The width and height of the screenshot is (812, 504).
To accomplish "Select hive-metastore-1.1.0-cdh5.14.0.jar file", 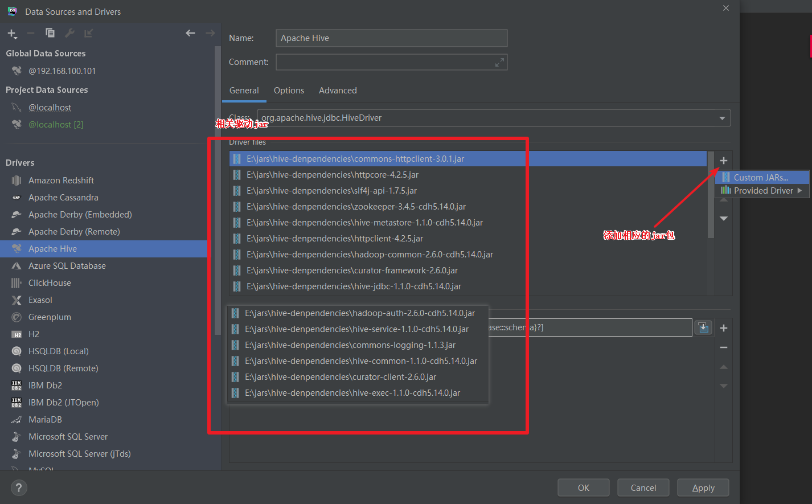I will [468, 223].
